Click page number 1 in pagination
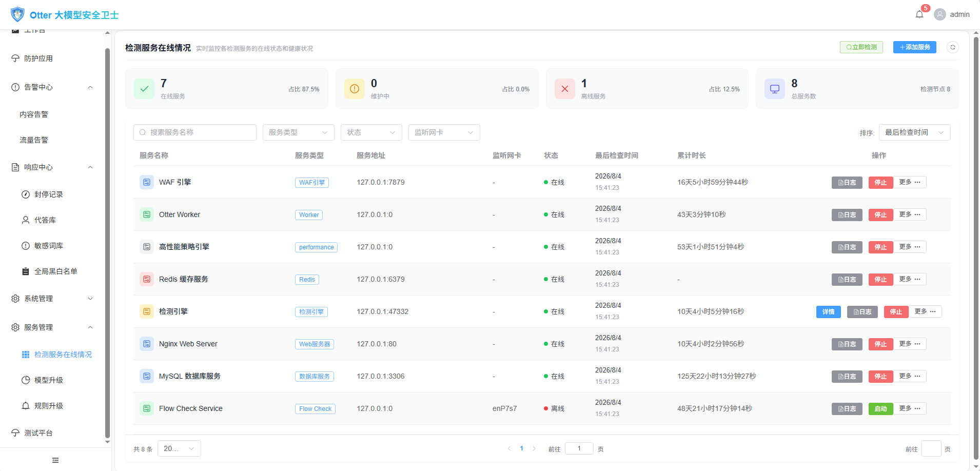The height and width of the screenshot is (471, 980). click(522, 448)
